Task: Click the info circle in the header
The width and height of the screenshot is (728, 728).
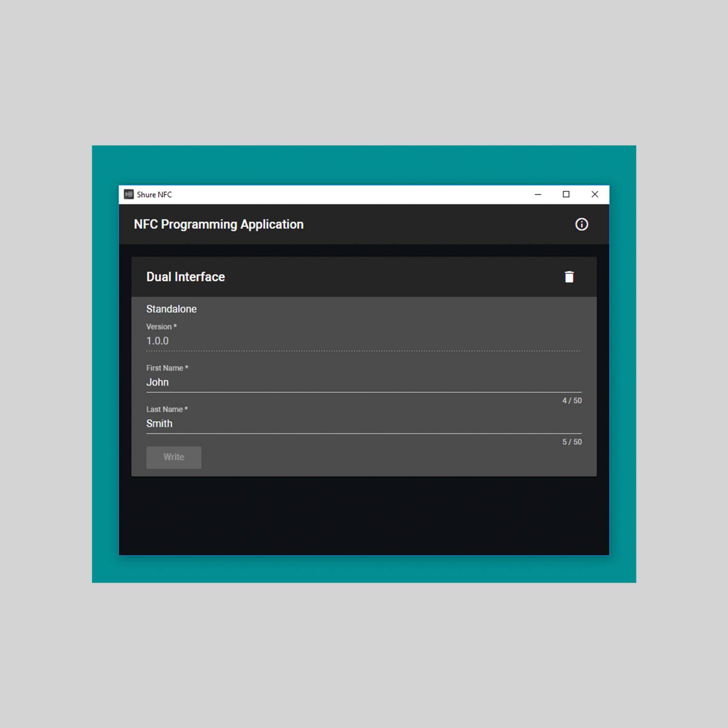Action: (x=581, y=224)
